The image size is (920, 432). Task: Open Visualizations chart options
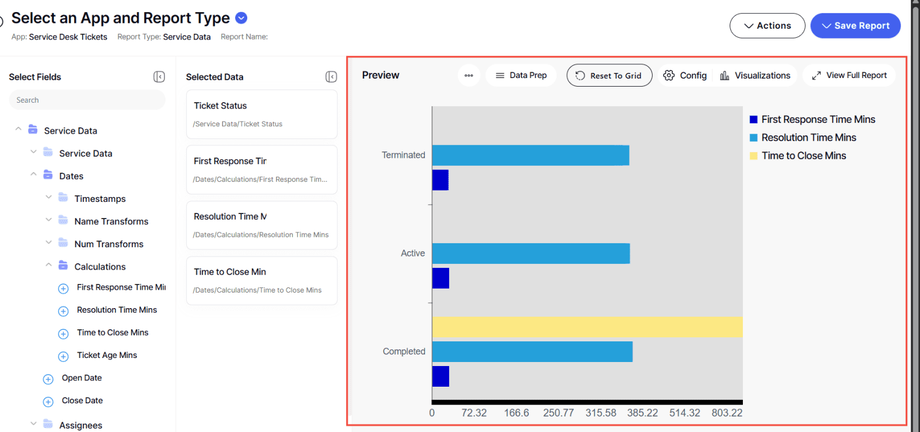coord(754,76)
